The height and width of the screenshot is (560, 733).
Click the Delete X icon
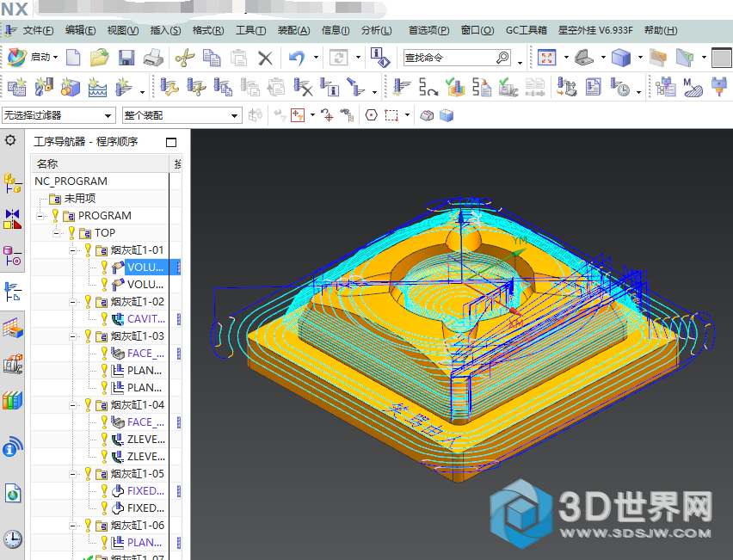[x=265, y=58]
